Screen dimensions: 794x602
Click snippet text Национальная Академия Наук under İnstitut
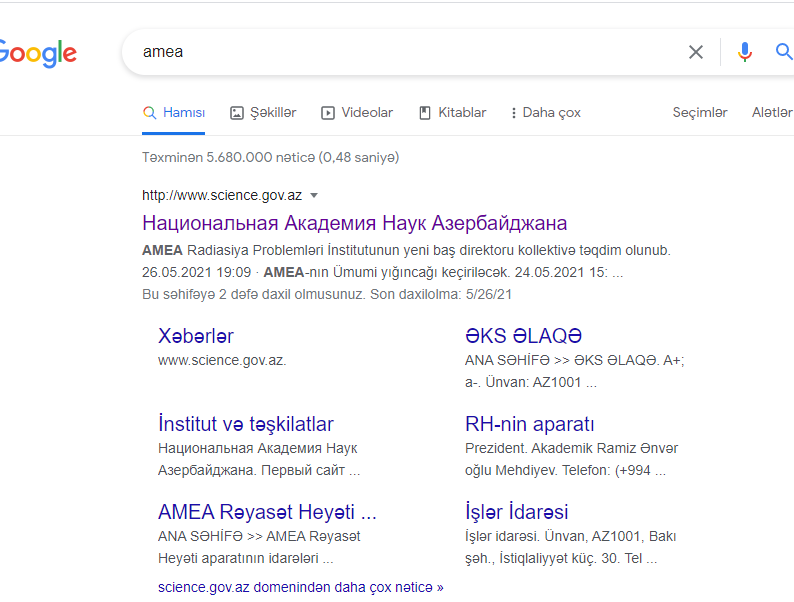[258, 448]
